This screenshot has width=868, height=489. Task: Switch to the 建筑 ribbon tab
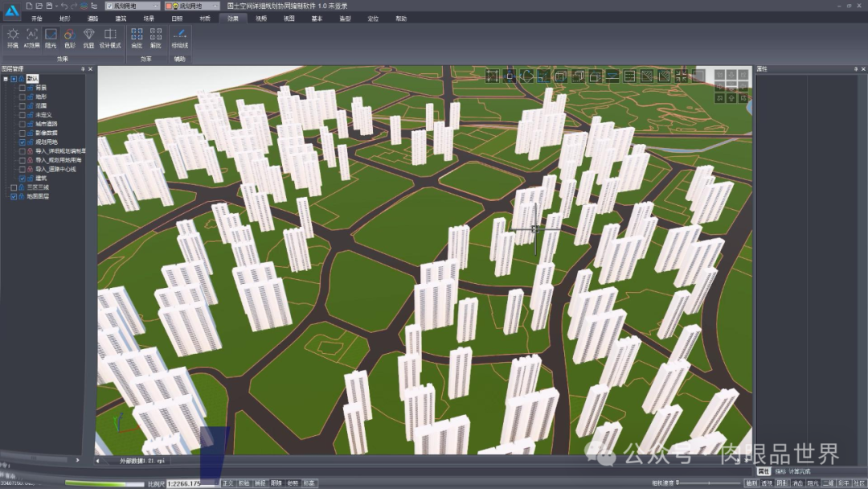click(121, 18)
